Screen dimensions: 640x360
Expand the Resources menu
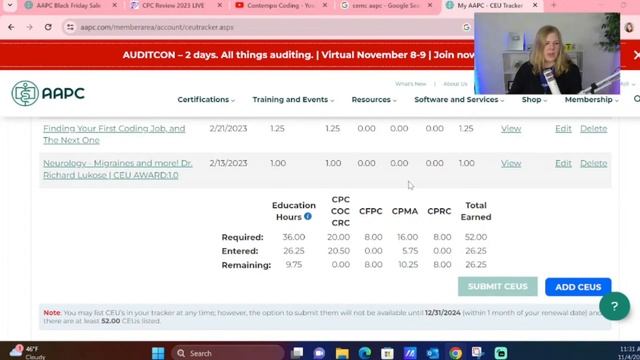coord(374,100)
